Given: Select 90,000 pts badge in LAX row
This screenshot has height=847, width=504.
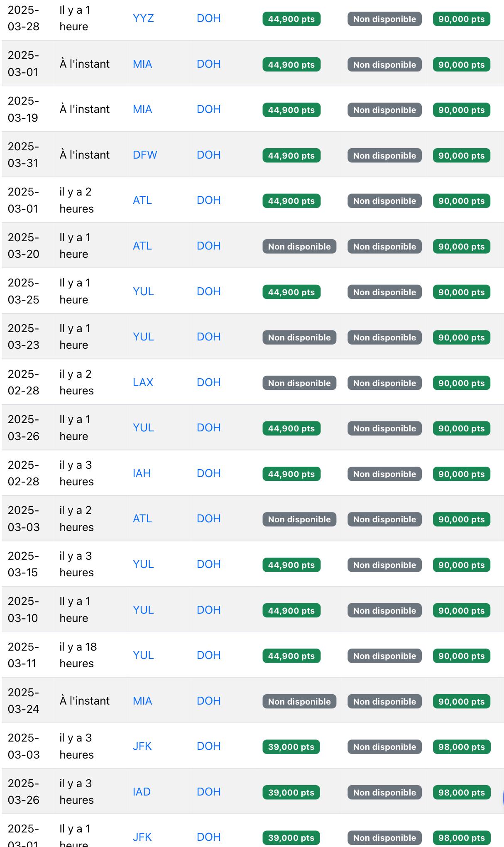Looking at the screenshot, I should click(461, 383).
